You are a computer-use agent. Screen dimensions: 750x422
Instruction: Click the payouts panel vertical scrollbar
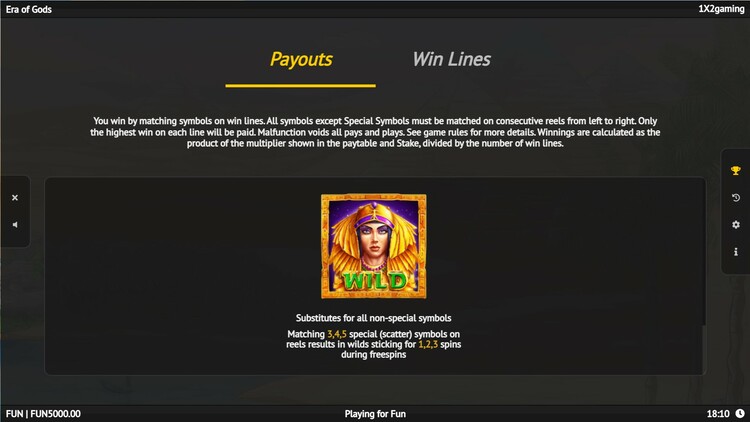(x=704, y=276)
